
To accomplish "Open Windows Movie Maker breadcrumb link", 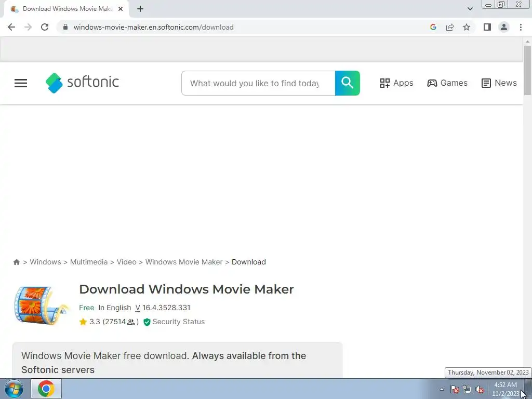I will [x=184, y=262].
